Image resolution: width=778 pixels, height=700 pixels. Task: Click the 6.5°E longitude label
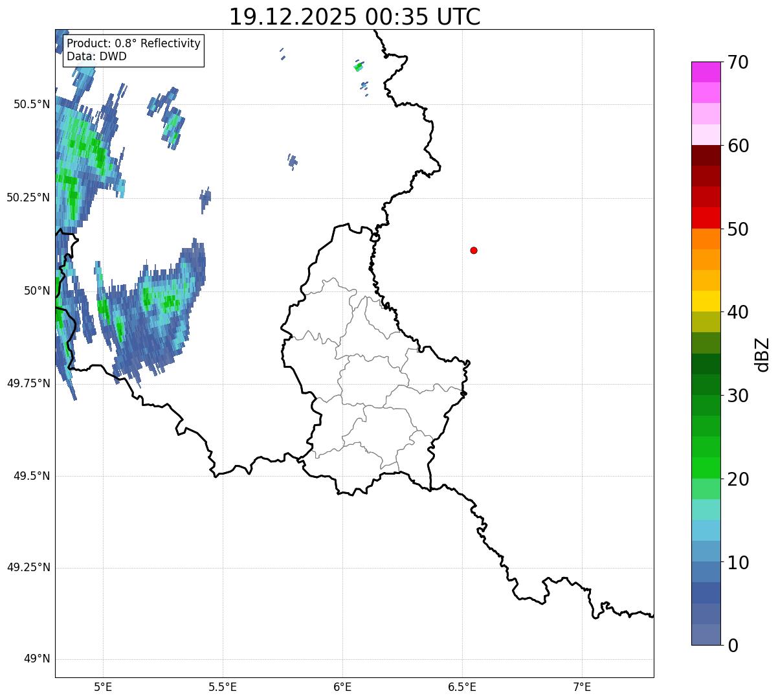[x=462, y=688]
